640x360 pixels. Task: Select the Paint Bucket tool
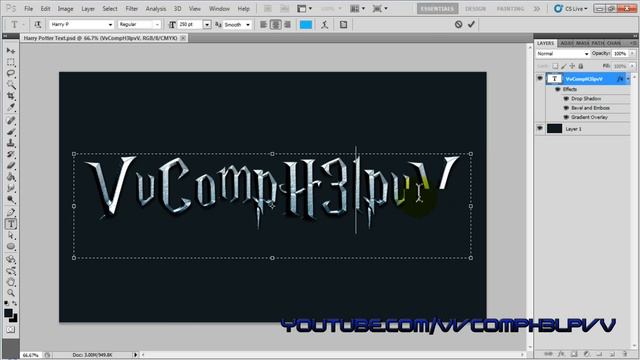pos(11,178)
